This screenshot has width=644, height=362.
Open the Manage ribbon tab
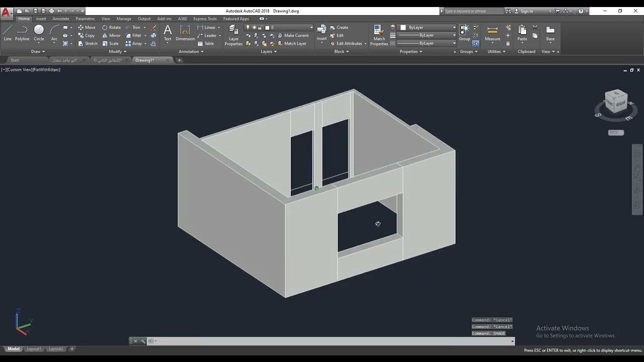point(124,19)
